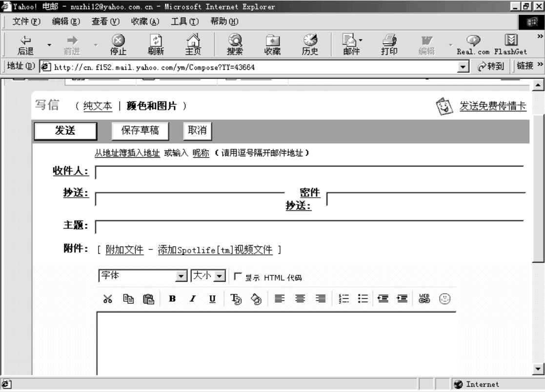The height and width of the screenshot is (392, 545).
Task: Click the 从地址簿插入地址 link
Action: (127, 153)
